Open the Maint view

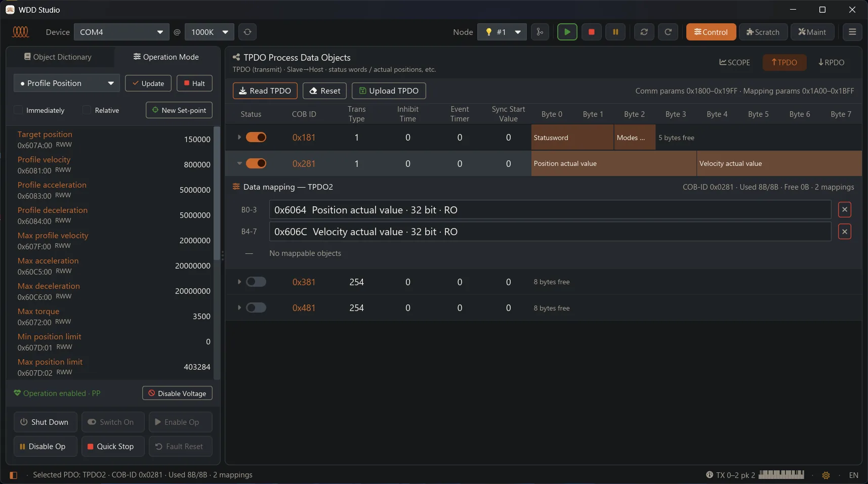point(812,32)
